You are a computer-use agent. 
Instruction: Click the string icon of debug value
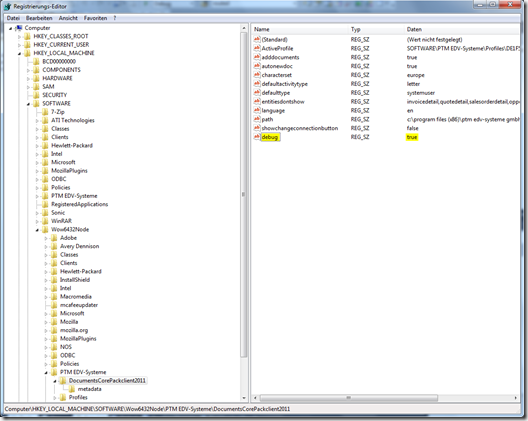[x=257, y=137]
